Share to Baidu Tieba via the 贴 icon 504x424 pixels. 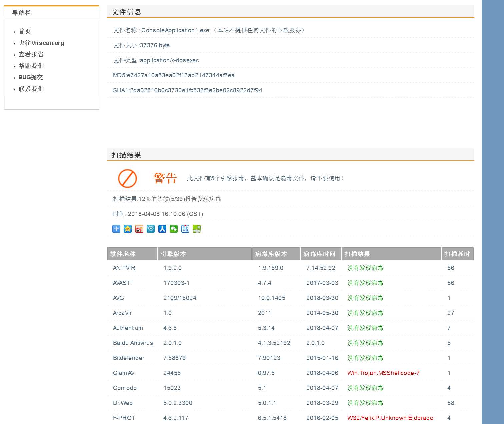[185, 229]
